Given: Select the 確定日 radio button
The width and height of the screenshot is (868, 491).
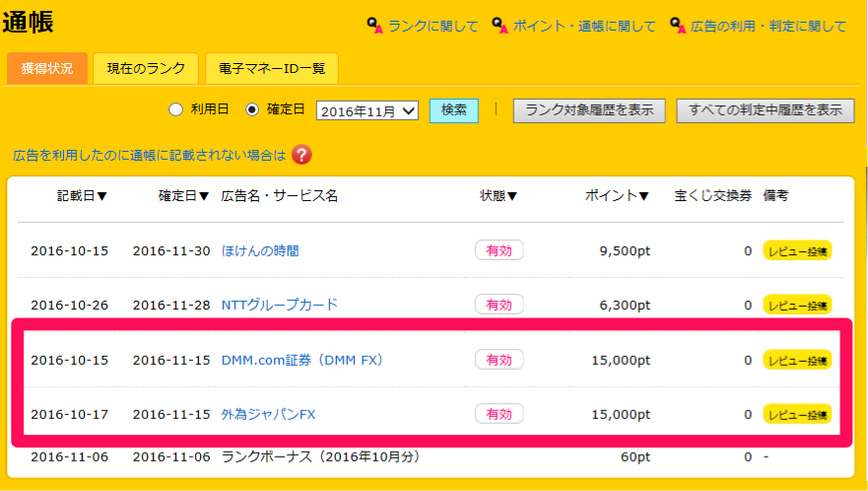Looking at the screenshot, I should coord(252,109).
